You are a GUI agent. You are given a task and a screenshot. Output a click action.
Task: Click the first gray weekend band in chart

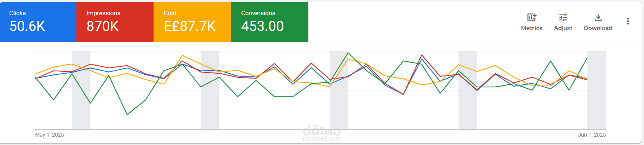coord(81,90)
